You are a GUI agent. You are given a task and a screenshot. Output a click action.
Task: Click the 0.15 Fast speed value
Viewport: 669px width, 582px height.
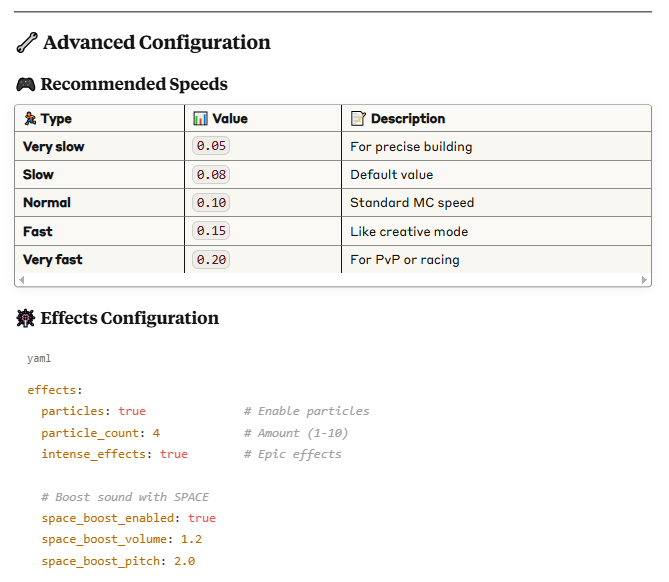tap(212, 231)
